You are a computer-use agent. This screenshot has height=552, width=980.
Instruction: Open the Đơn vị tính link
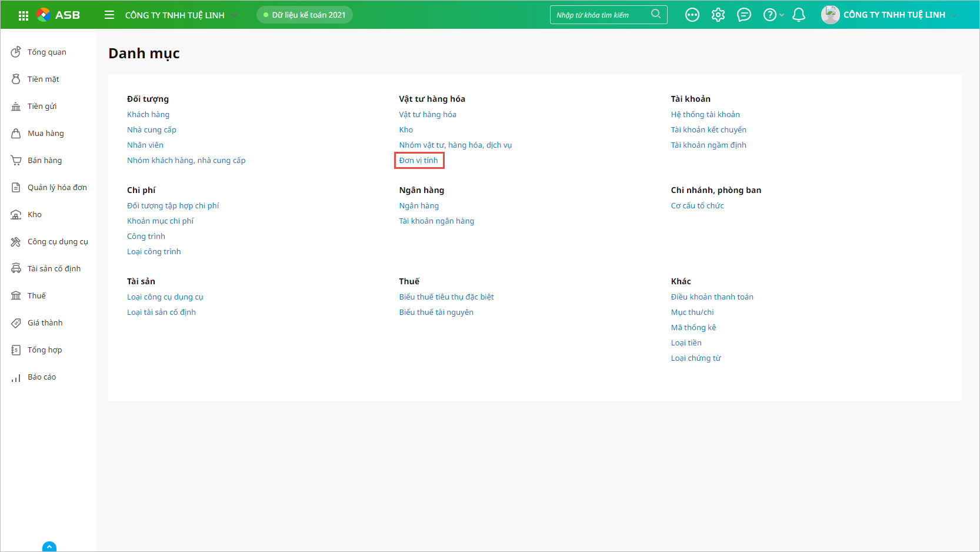point(418,161)
